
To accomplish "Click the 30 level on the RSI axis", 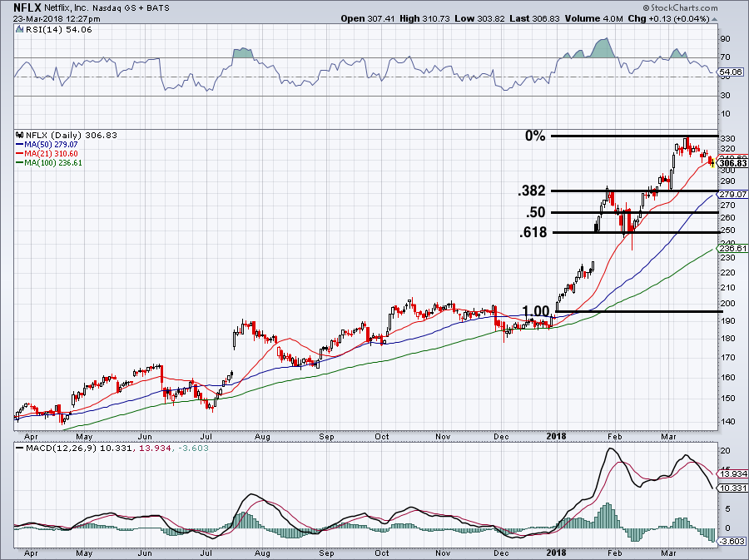I will [x=725, y=96].
